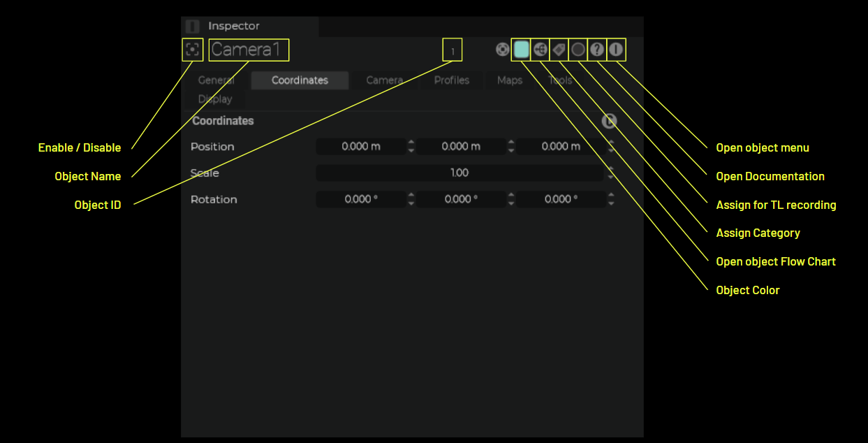
Task: Switch to the Camera tab
Action: [x=384, y=80]
